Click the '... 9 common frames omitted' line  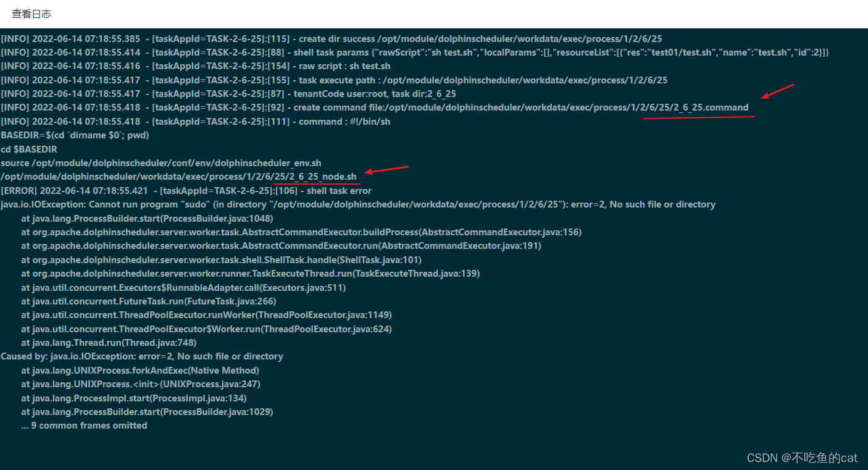[x=84, y=426]
